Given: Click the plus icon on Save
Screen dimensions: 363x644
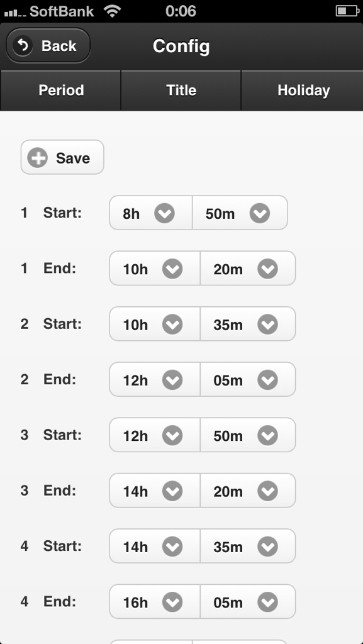Looking at the screenshot, I should point(37,158).
